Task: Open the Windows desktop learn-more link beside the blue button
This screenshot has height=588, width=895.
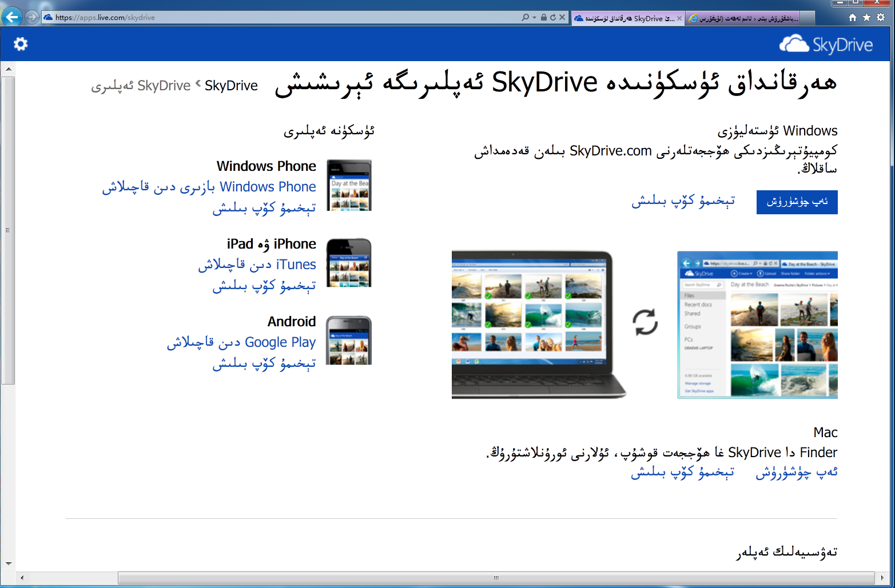Action: (683, 201)
